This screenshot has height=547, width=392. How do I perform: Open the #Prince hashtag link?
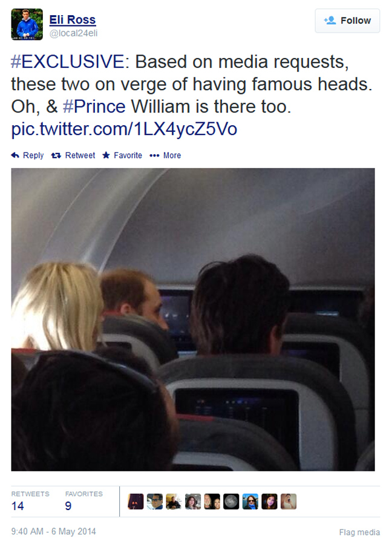click(94, 106)
